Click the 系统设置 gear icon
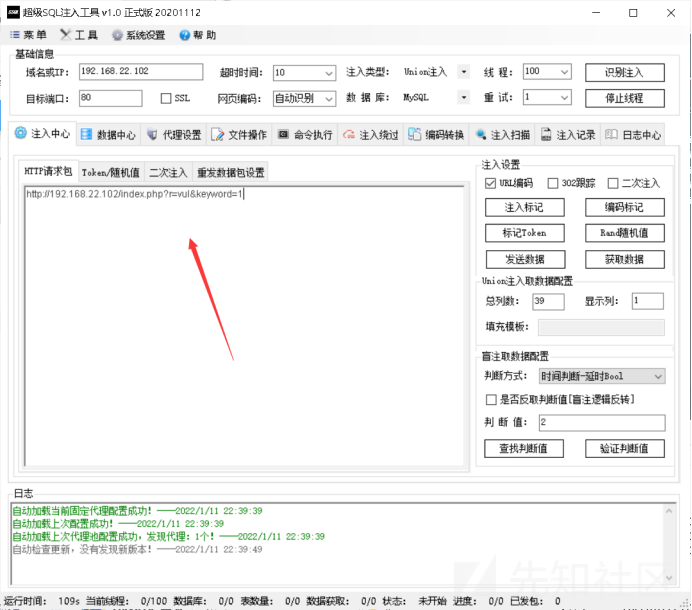This screenshot has height=610, width=692. tap(117, 35)
